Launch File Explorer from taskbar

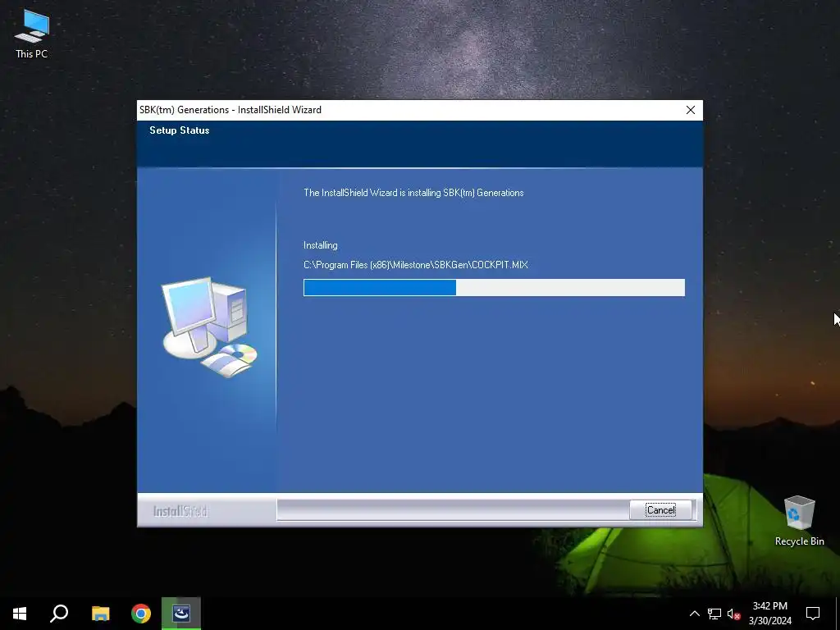[100, 614]
